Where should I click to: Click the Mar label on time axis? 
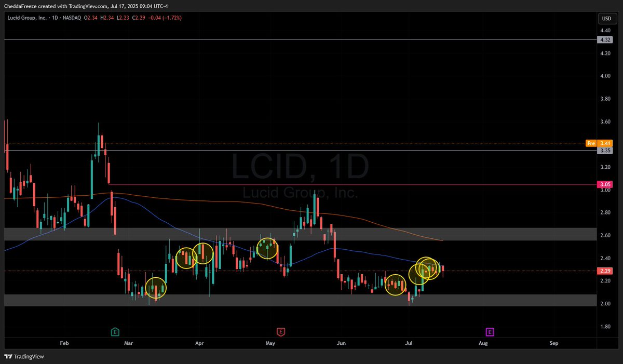(x=129, y=343)
